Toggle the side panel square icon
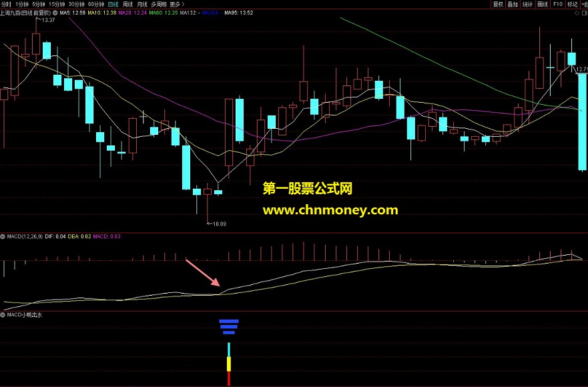 pos(584,13)
